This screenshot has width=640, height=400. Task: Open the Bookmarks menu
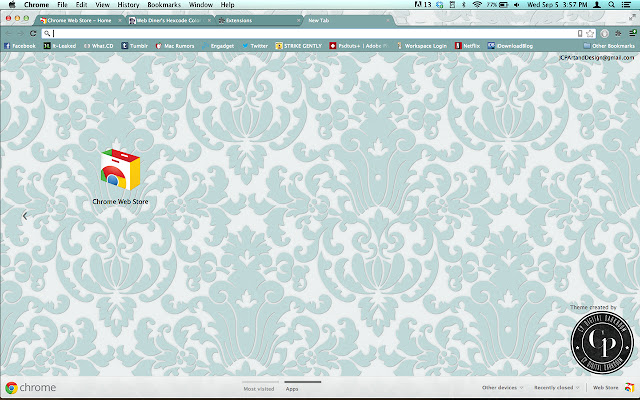(x=164, y=4)
